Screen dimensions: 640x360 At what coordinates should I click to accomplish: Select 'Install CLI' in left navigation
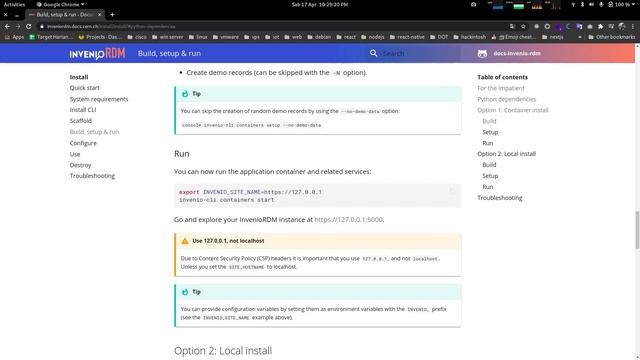[83, 110]
